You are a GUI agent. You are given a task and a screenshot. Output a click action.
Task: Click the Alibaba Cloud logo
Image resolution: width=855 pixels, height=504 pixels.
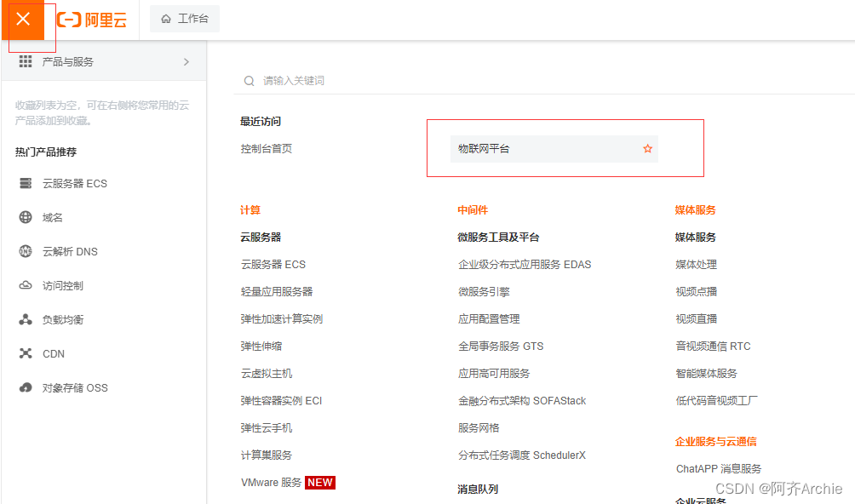(92, 20)
